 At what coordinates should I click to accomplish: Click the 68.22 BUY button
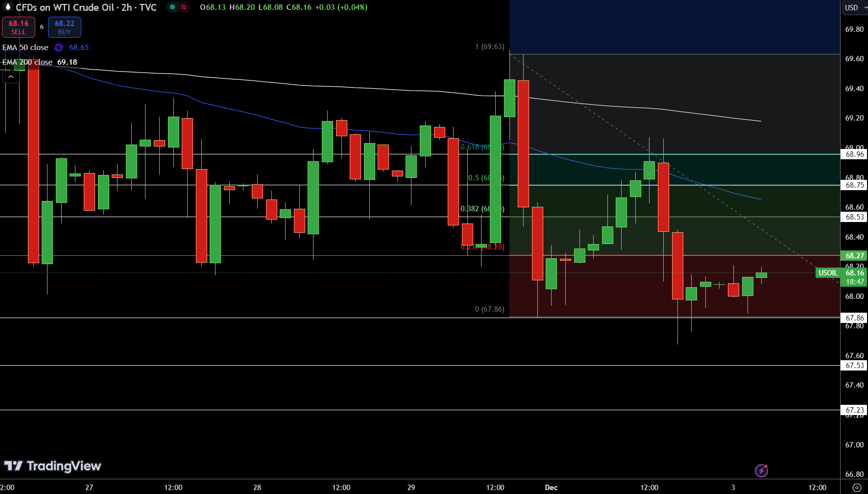point(65,27)
